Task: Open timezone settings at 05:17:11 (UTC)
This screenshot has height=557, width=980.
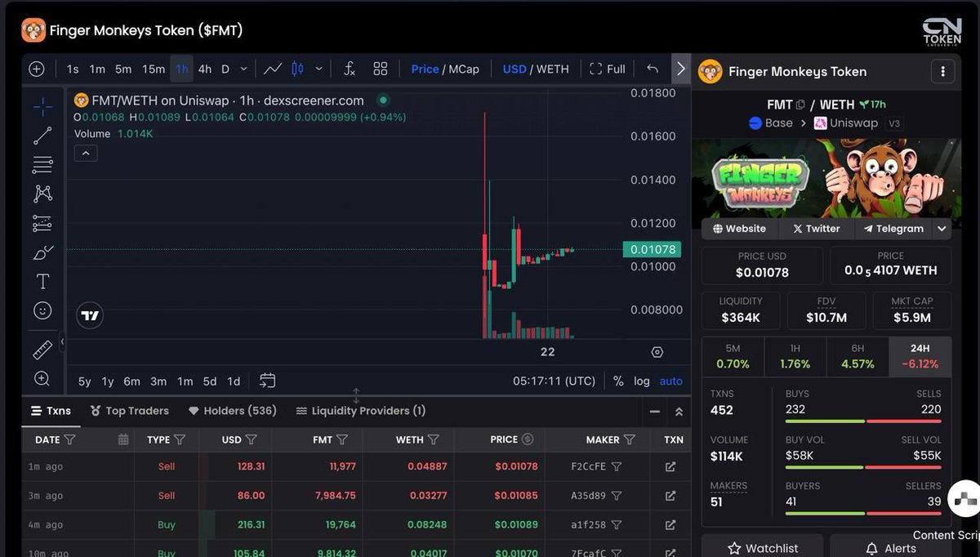Action: point(555,381)
